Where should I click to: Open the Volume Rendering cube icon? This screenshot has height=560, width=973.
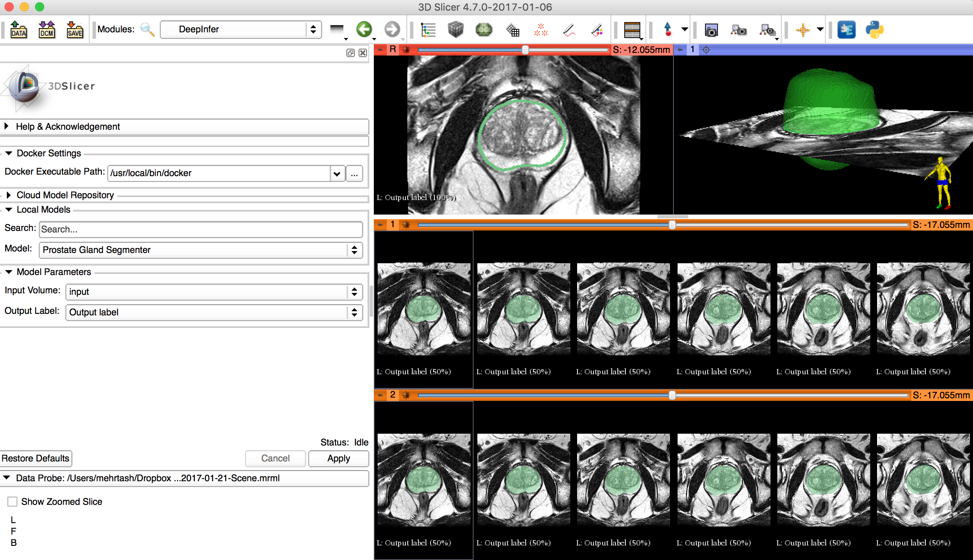[x=456, y=30]
